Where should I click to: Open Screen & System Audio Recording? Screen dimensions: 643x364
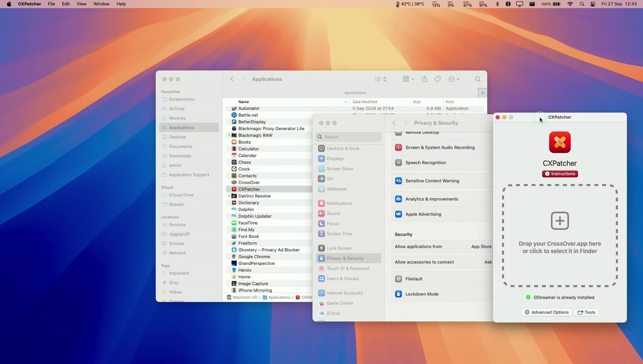point(442,148)
